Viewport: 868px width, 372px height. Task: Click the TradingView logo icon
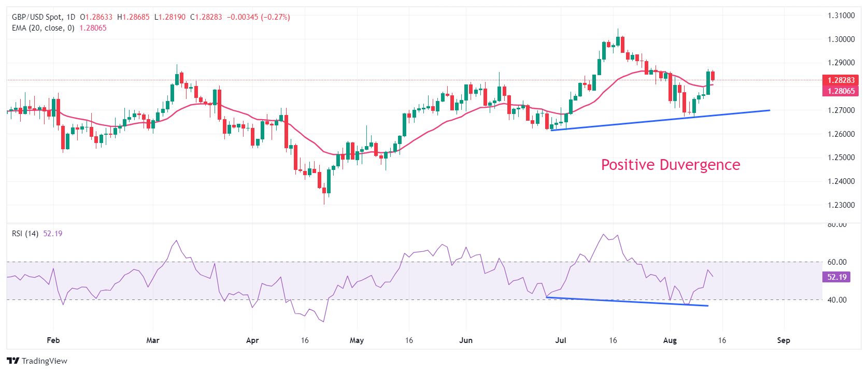[x=13, y=361]
